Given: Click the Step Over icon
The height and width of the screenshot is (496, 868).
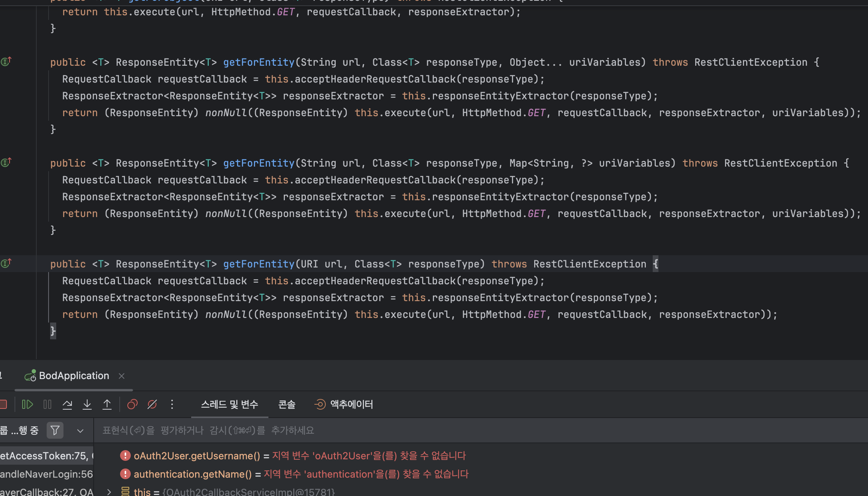Looking at the screenshot, I should click(x=67, y=404).
